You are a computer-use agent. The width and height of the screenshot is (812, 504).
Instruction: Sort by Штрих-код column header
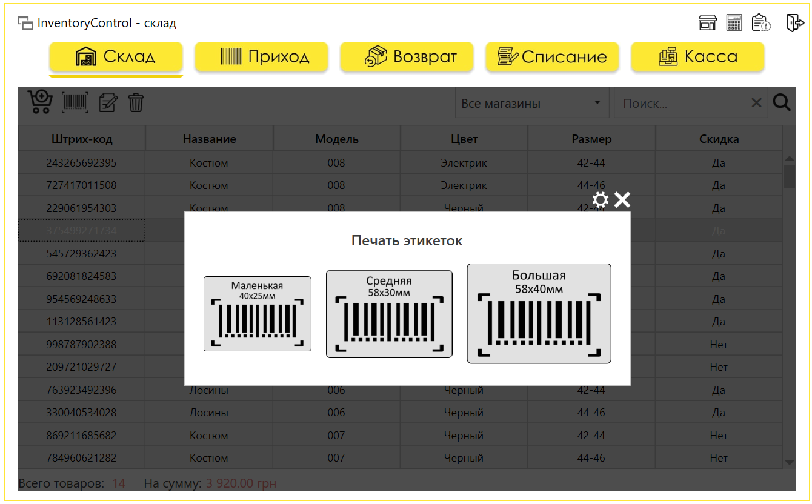(82, 139)
